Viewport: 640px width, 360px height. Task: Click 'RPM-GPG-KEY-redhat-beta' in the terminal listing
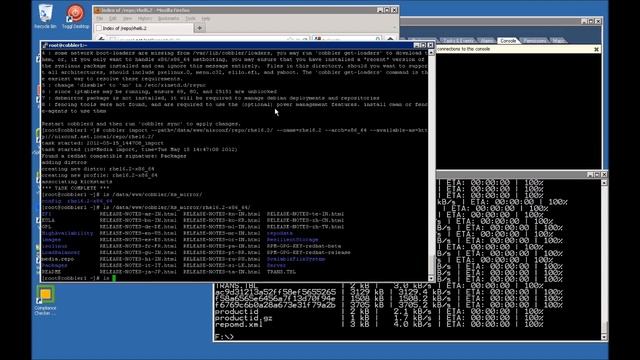tap(304, 246)
